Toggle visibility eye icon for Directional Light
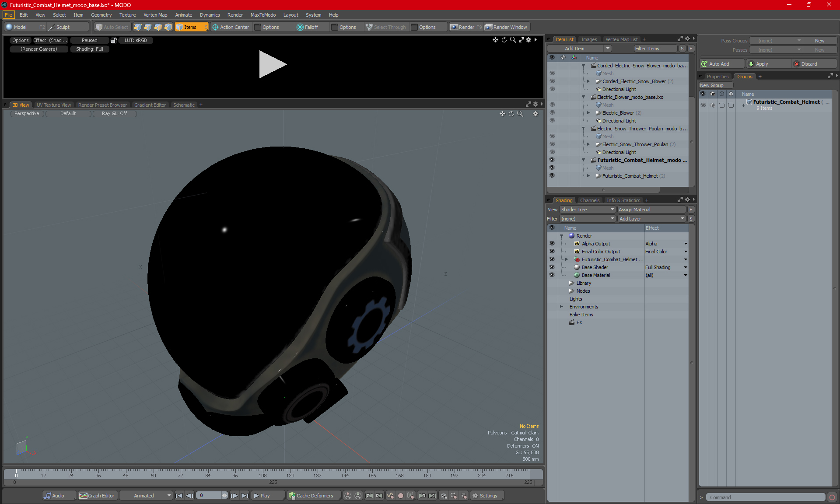The width and height of the screenshot is (840, 504). (552, 89)
